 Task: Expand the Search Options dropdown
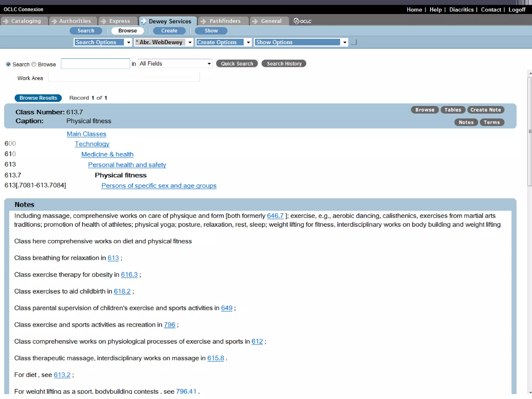[128, 42]
